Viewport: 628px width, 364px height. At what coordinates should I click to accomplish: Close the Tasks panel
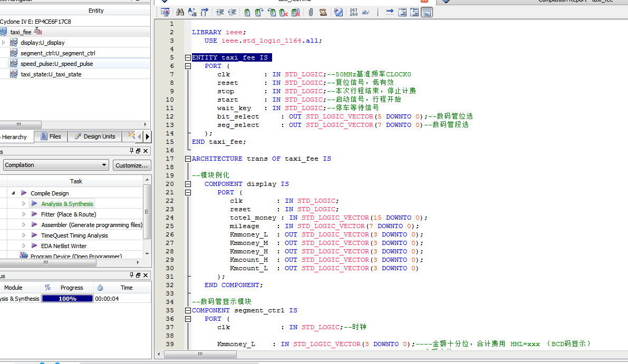(146, 151)
